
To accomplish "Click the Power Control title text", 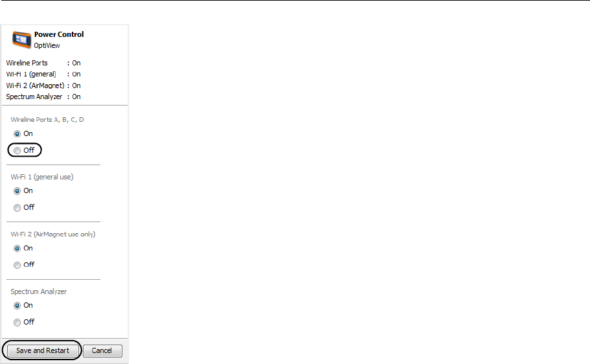I will pos(59,34).
